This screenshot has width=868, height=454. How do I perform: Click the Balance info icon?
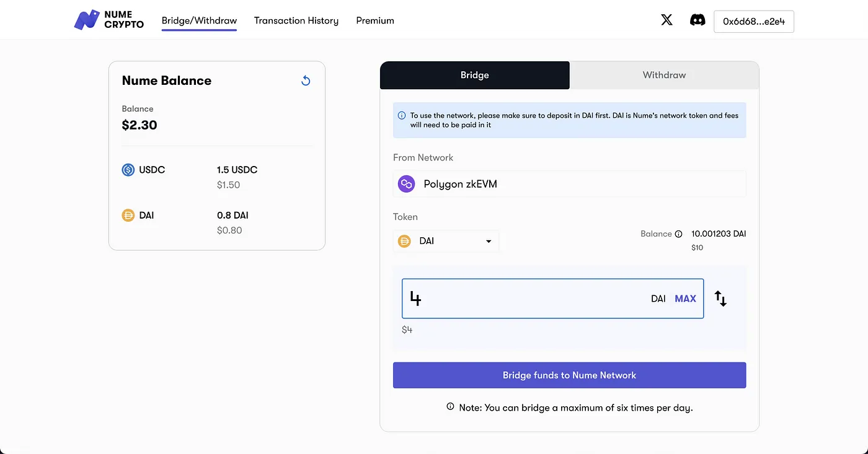tap(678, 234)
